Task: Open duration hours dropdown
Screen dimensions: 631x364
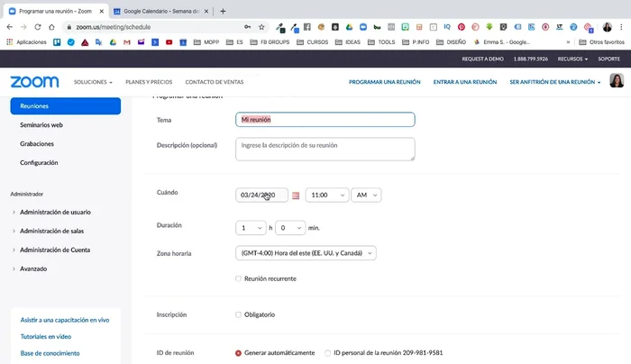Action: 251,228
